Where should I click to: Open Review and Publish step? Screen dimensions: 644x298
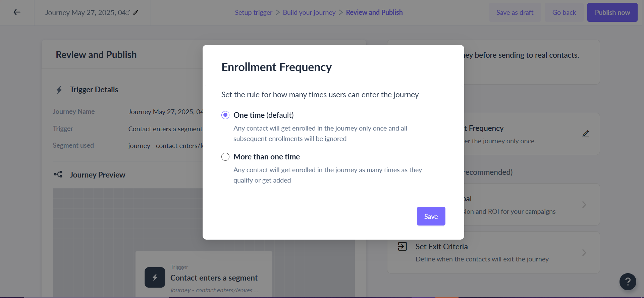pyautogui.click(x=374, y=12)
